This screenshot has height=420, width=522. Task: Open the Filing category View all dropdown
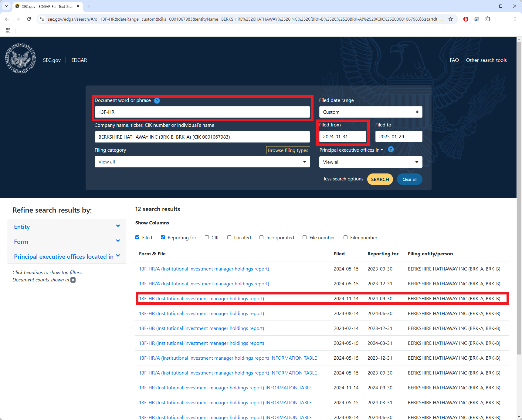202,162
